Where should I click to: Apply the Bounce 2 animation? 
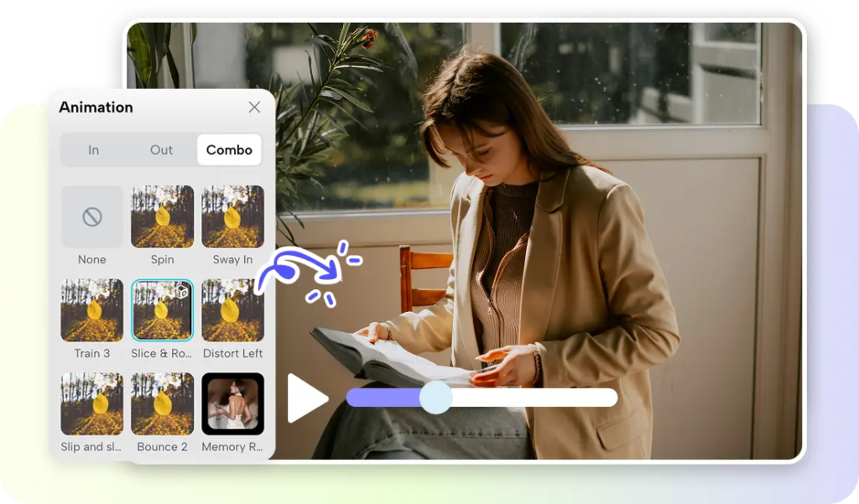(x=162, y=403)
